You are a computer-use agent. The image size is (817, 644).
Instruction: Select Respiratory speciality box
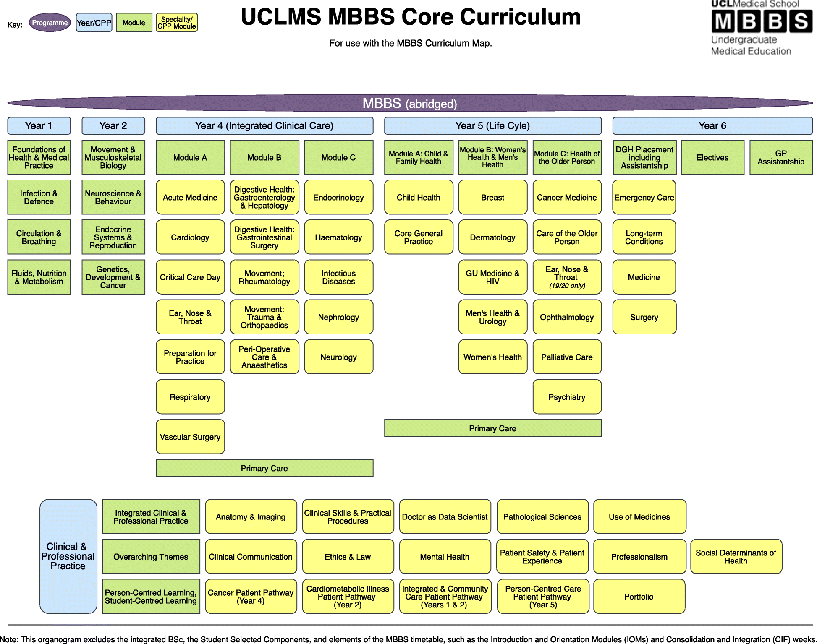tap(190, 396)
